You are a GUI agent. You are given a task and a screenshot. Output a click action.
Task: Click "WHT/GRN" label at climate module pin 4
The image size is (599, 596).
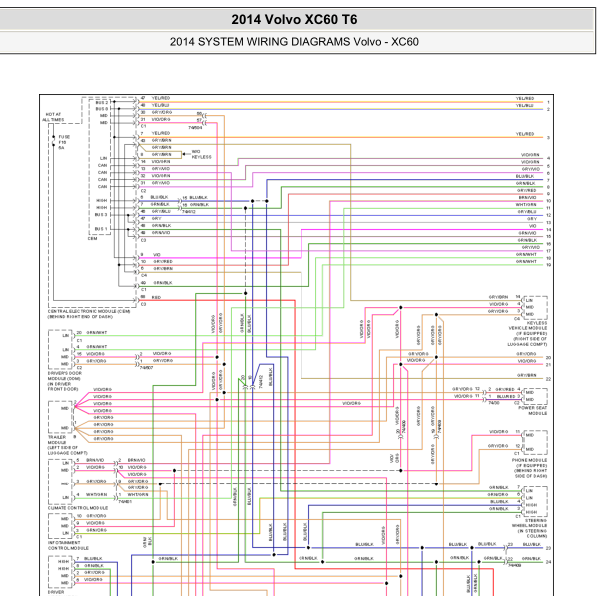coord(97,495)
